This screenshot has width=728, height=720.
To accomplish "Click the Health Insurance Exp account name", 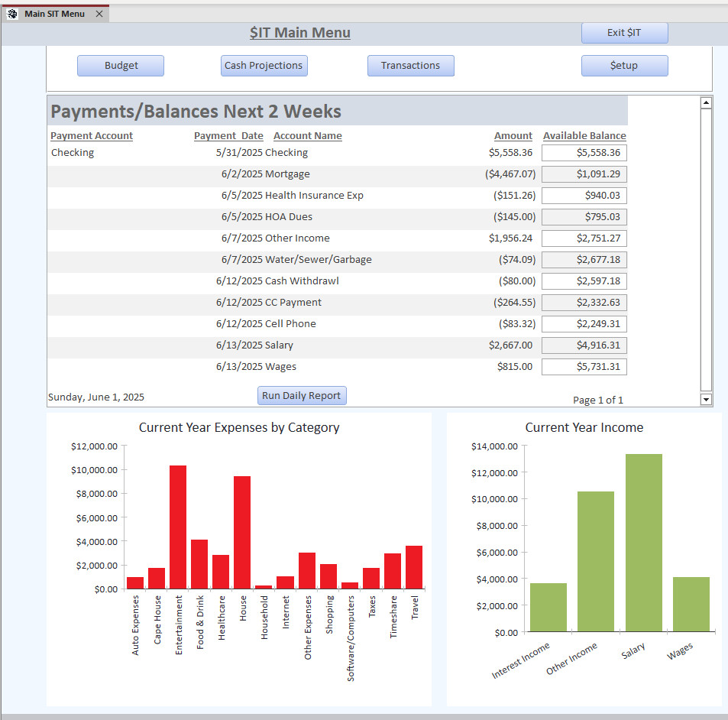I will (x=314, y=196).
